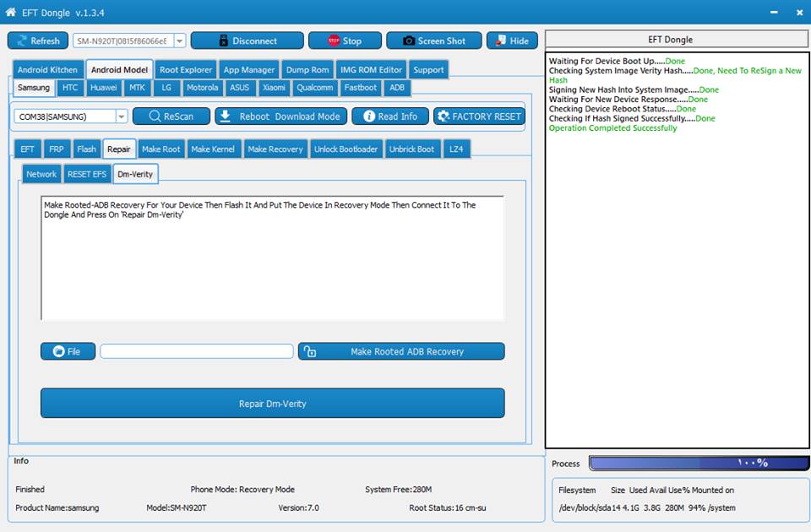Click the 'Version:7.0' info text
The image size is (811, 532).
click(x=298, y=508)
